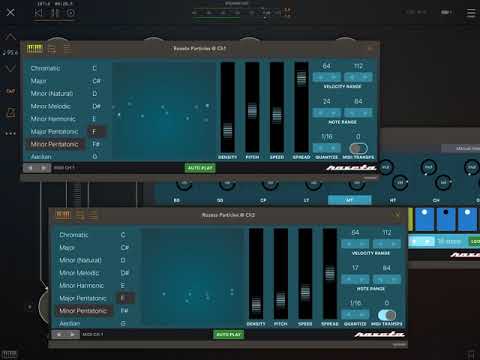
Task: Open the metronome icon in left sidebar
Action: [11, 113]
